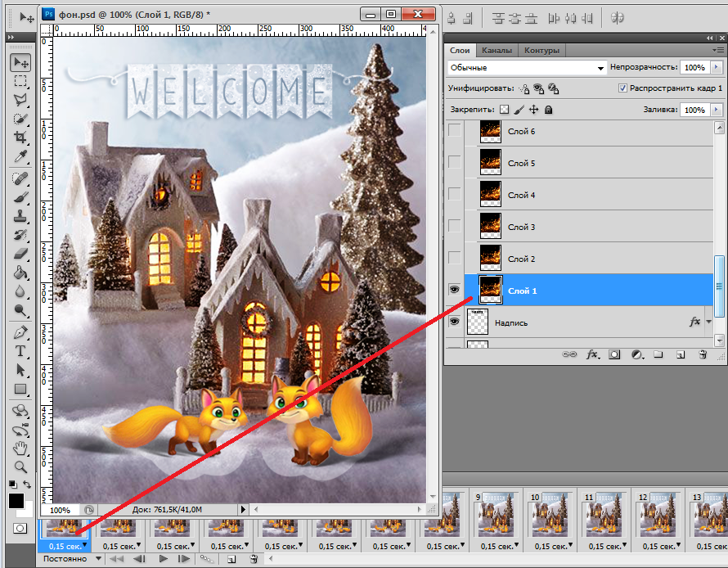Image resolution: width=728 pixels, height=568 pixels.
Task: Toggle Quick Mask mode
Action: tap(20, 528)
